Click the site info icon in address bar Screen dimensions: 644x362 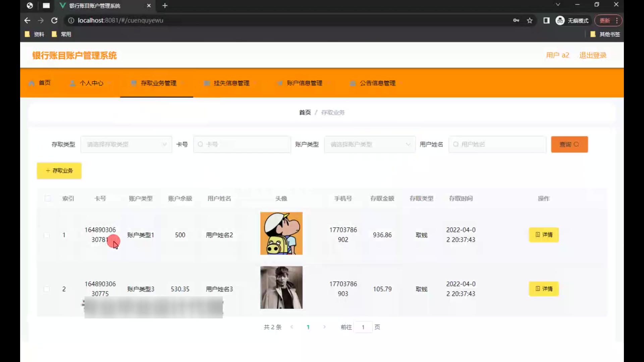[x=71, y=20]
